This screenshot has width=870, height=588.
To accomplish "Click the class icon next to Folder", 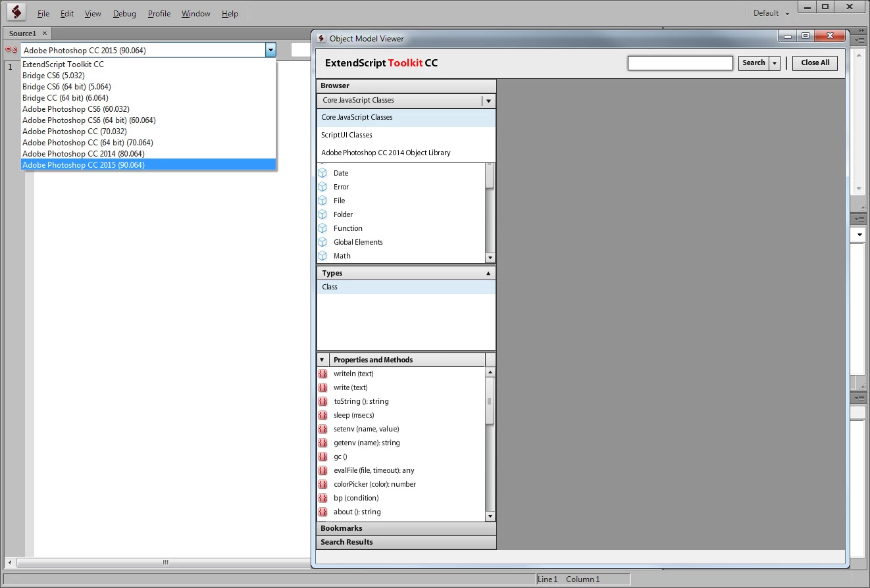I will pyautogui.click(x=322, y=214).
